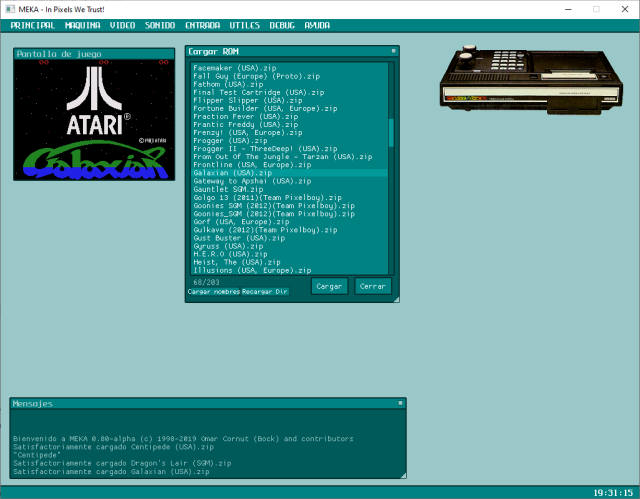Select Heist, The (USA).zip
The height and width of the screenshot is (499, 640).
pos(289,262)
